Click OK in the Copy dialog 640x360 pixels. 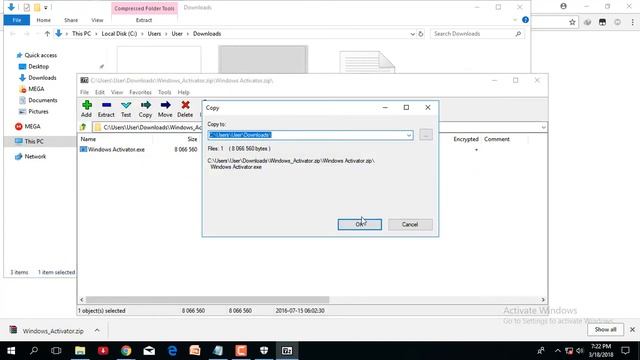360,224
